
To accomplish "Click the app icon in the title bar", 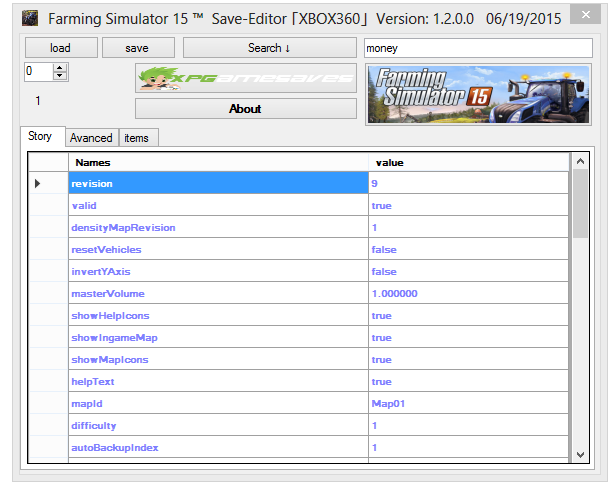I will click(30, 18).
